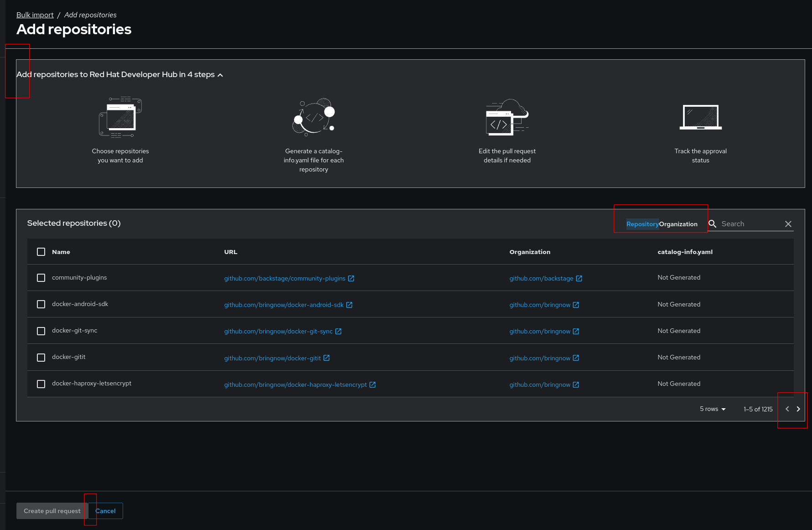Open external link icon for docker-haproxy-letsencrypt URL
The width and height of the screenshot is (812, 530).
click(372, 385)
